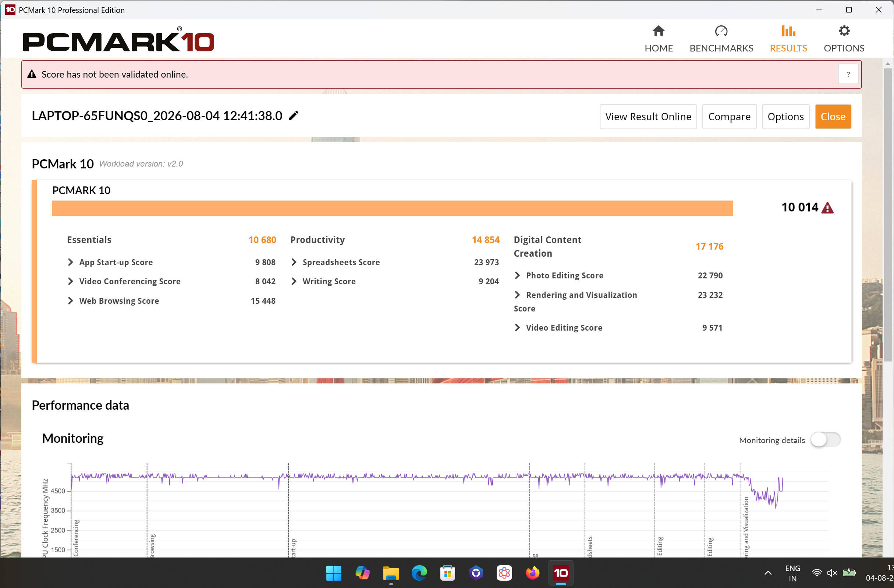The height and width of the screenshot is (588, 894).
Task: Click the red warning triangle beside score 10 014
Action: tap(827, 208)
